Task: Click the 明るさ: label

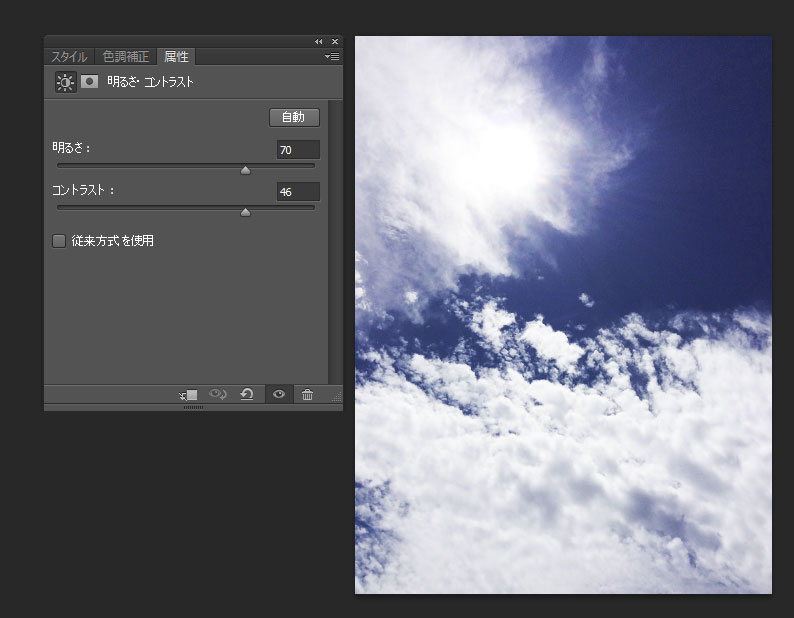Action: coord(71,148)
